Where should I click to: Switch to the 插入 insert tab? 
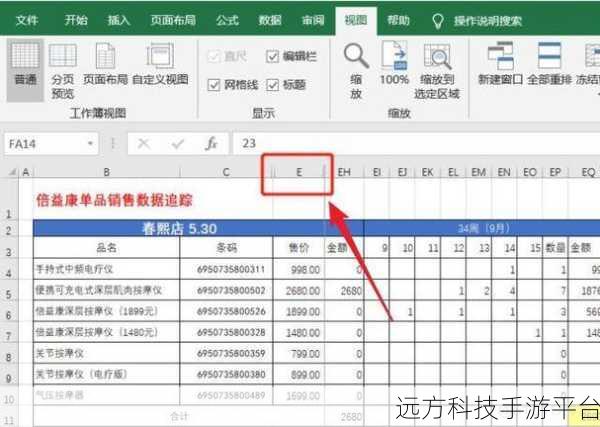pos(119,20)
